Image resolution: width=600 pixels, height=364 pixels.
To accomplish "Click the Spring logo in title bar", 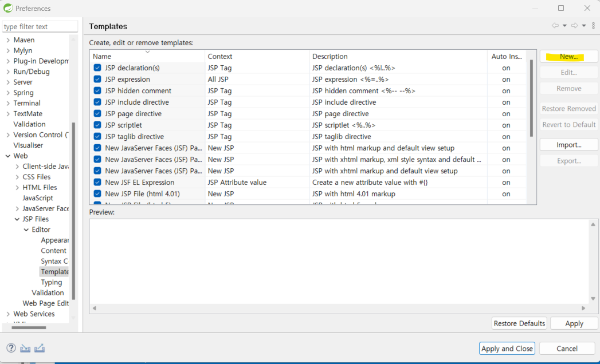I will pyautogui.click(x=7, y=8).
